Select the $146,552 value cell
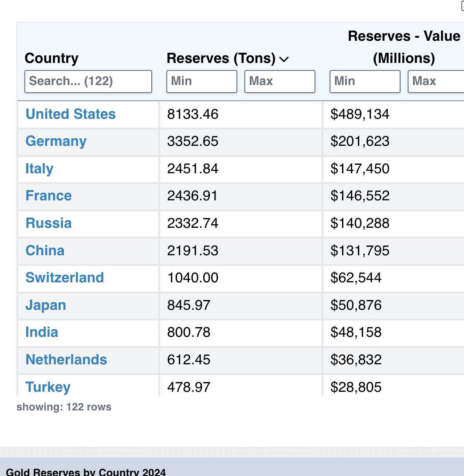 click(x=393, y=196)
